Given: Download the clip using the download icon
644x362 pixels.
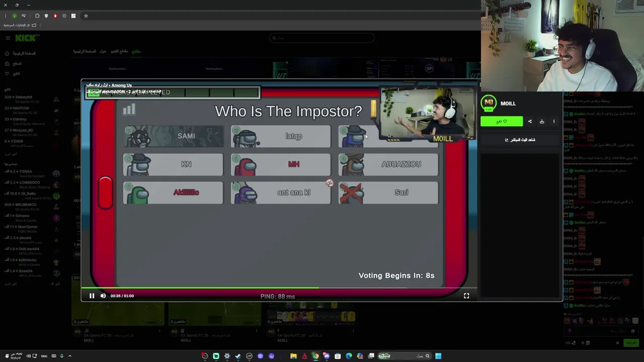Looking at the screenshot, I should click(x=542, y=121).
